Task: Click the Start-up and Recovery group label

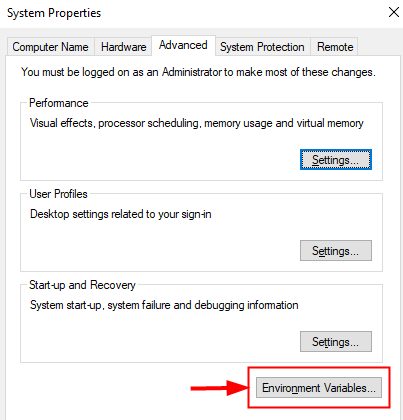Action: [x=82, y=285]
